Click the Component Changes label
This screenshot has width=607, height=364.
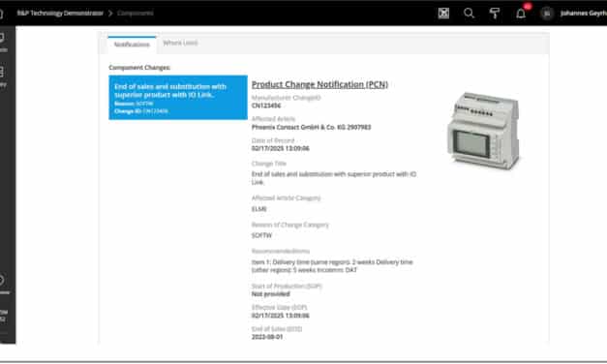click(139, 68)
